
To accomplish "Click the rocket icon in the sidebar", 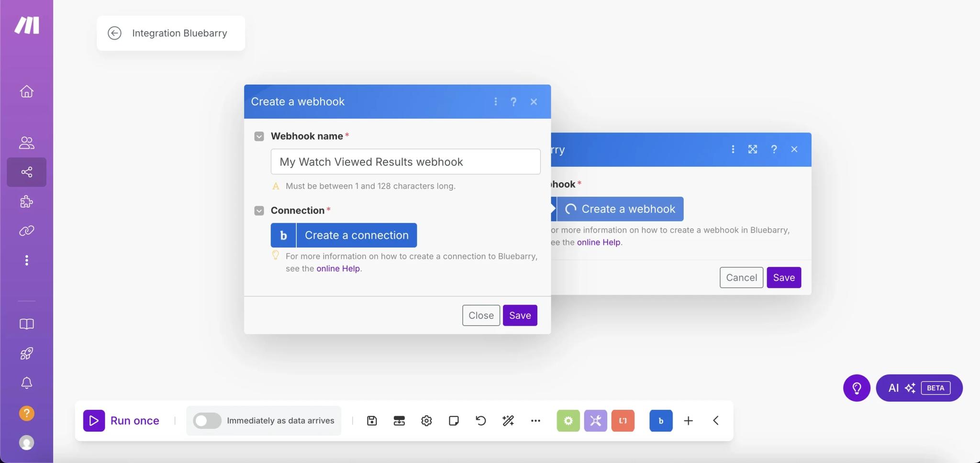I will (27, 353).
